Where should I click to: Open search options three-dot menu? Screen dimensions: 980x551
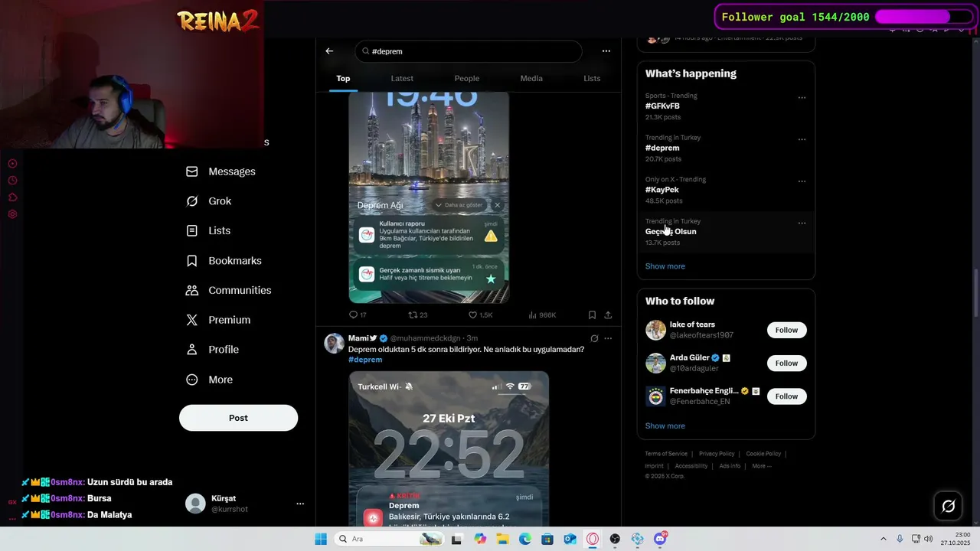606,51
